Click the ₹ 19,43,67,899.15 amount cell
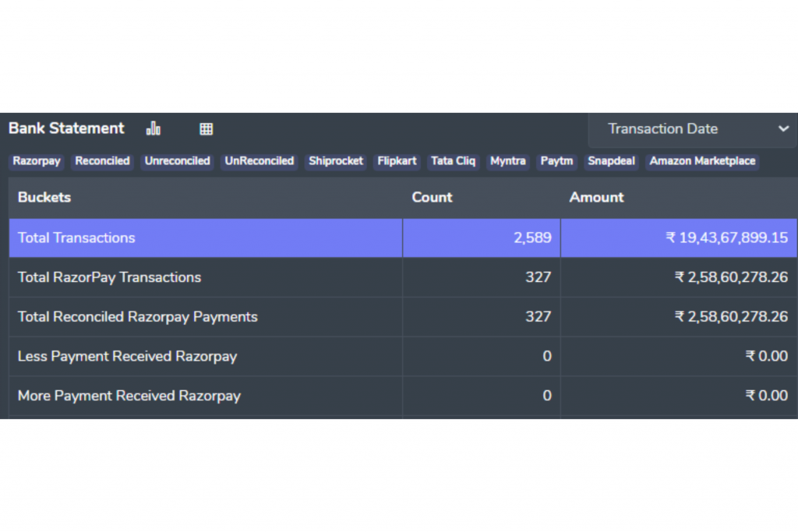 coord(679,238)
